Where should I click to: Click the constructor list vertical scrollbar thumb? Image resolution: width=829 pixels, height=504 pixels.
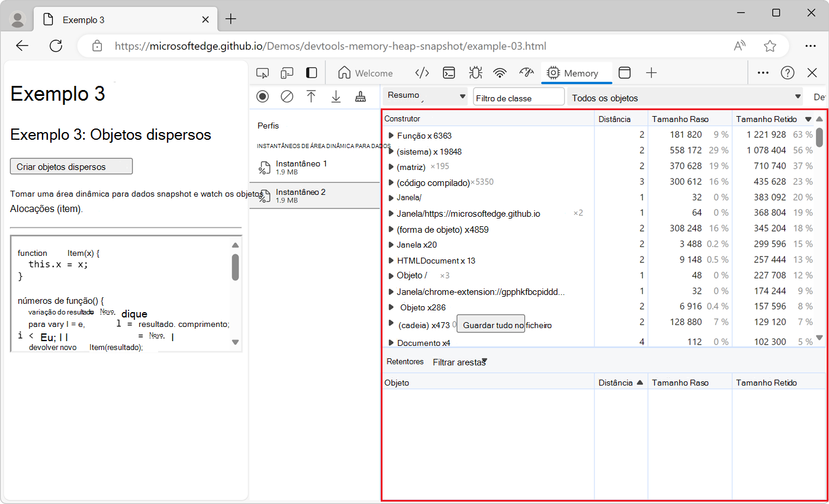pyautogui.click(x=820, y=137)
